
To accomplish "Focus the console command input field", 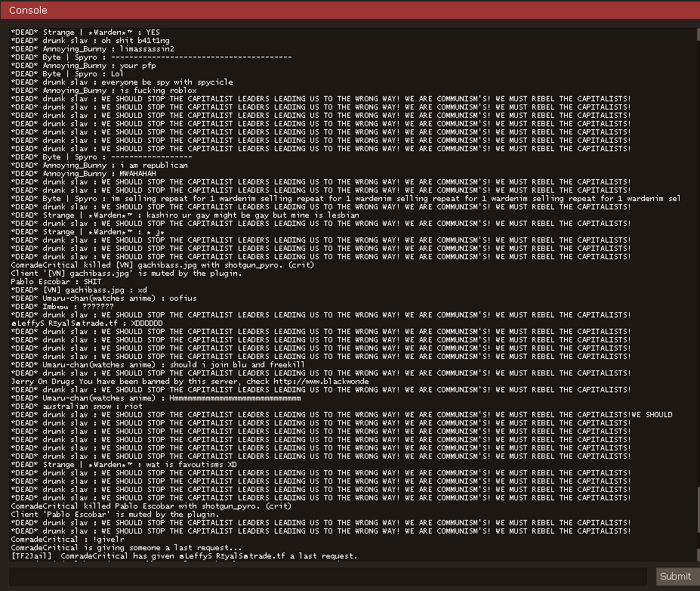I will 328,576.
